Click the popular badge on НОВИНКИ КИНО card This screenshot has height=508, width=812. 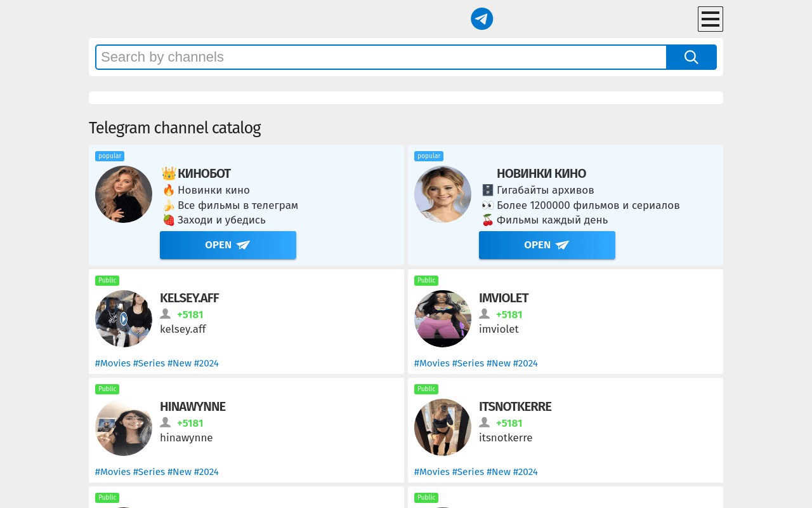[429, 156]
